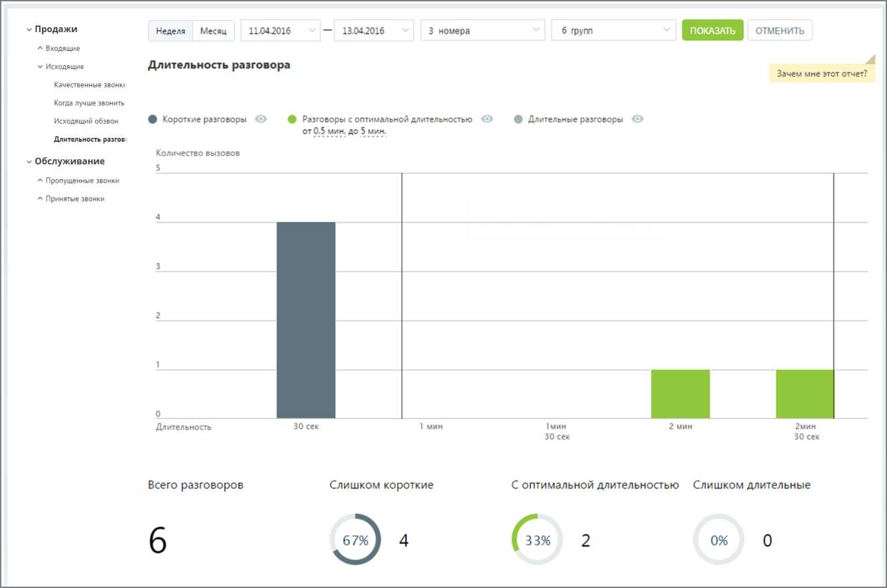The width and height of the screenshot is (887, 588).
Task: Click the 67% short conversations donut chart
Action: [x=355, y=541]
